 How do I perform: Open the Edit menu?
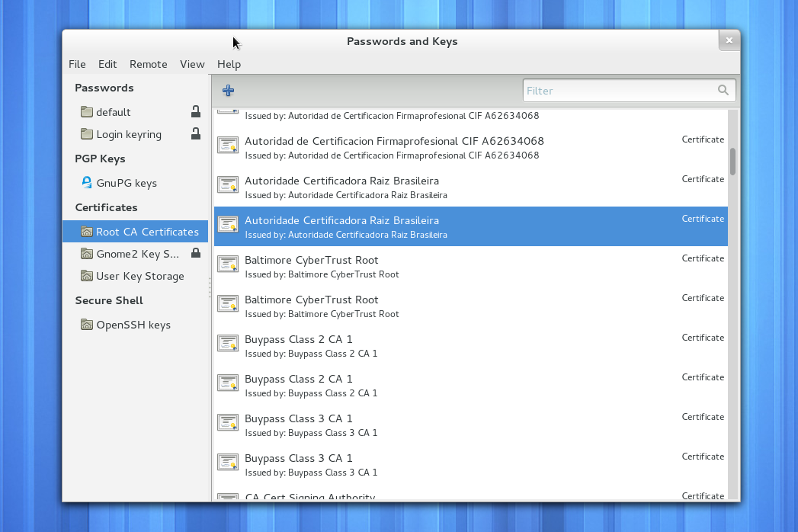(x=107, y=64)
